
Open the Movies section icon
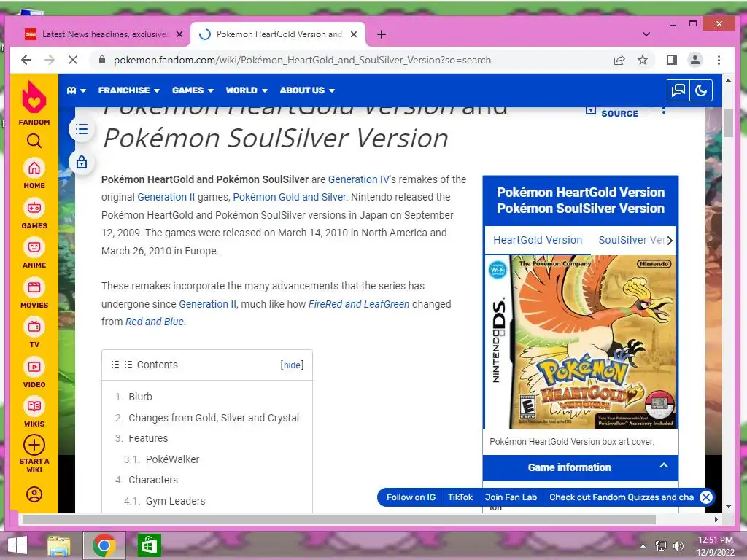coord(34,287)
